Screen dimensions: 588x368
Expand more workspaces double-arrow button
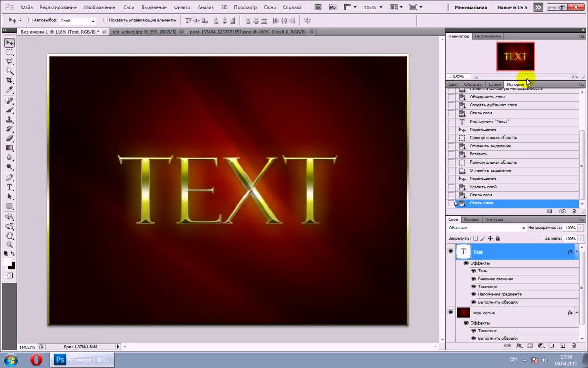538,7
